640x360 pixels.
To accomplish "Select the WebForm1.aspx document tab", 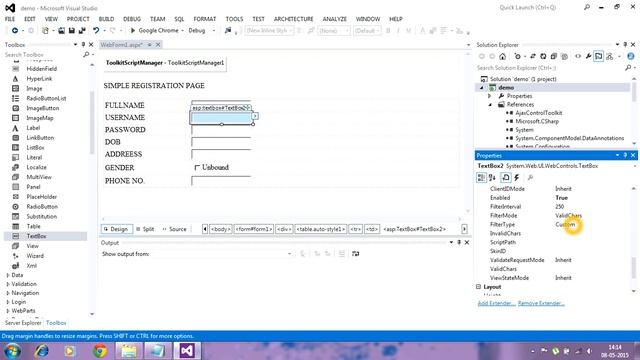I will tap(121, 44).
